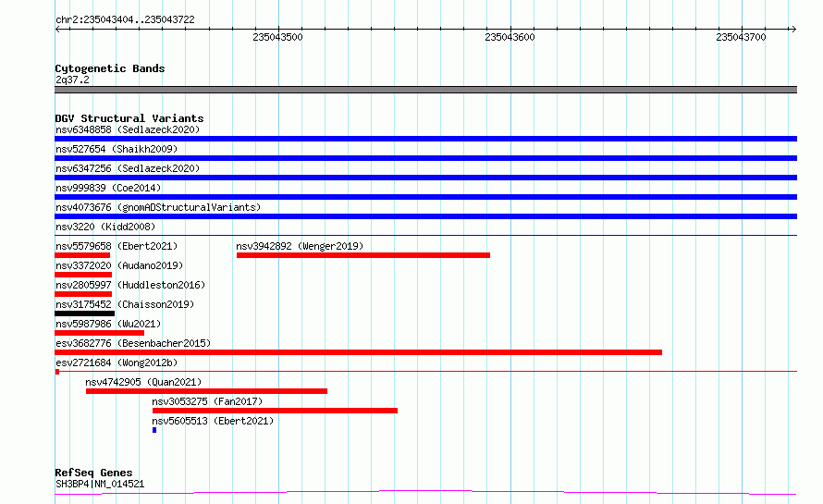This screenshot has width=823, height=504.
Task: Click ruler position 235043600
Action: pyautogui.click(x=510, y=37)
